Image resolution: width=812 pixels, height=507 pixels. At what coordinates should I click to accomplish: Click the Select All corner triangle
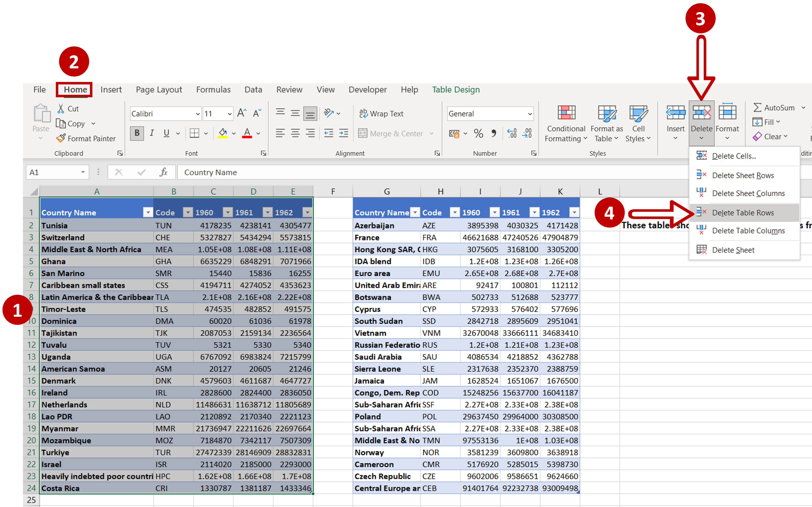click(34, 192)
